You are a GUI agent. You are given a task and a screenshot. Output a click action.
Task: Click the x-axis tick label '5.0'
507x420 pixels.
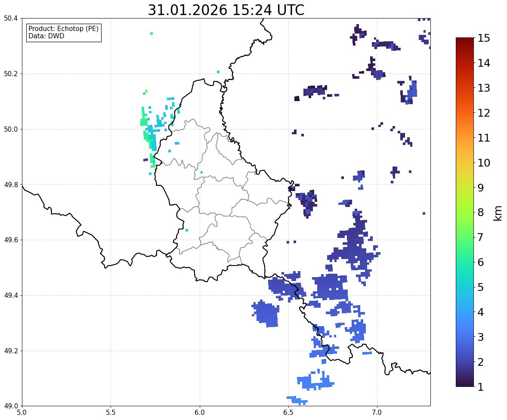[x=22, y=413]
